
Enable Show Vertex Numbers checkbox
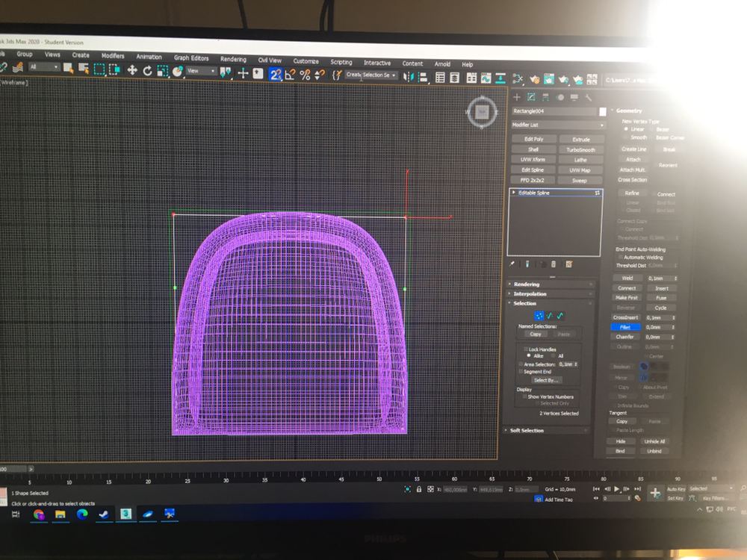524,396
